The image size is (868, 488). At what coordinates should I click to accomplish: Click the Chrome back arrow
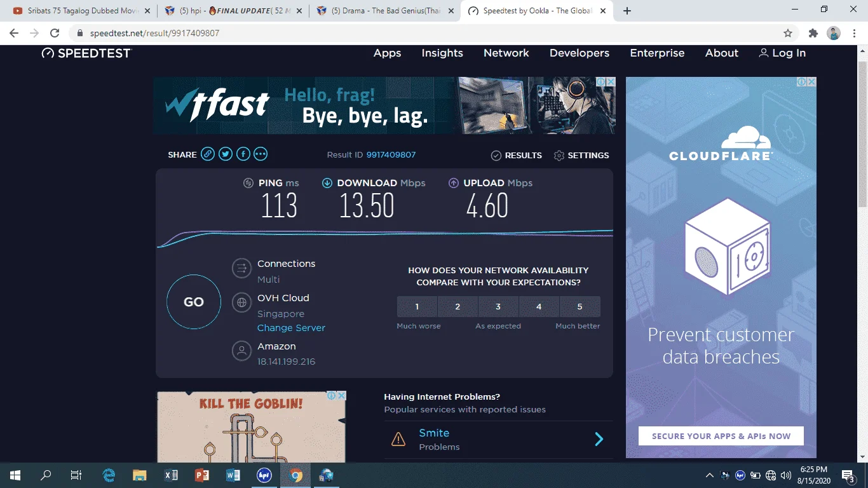click(x=14, y=33)
